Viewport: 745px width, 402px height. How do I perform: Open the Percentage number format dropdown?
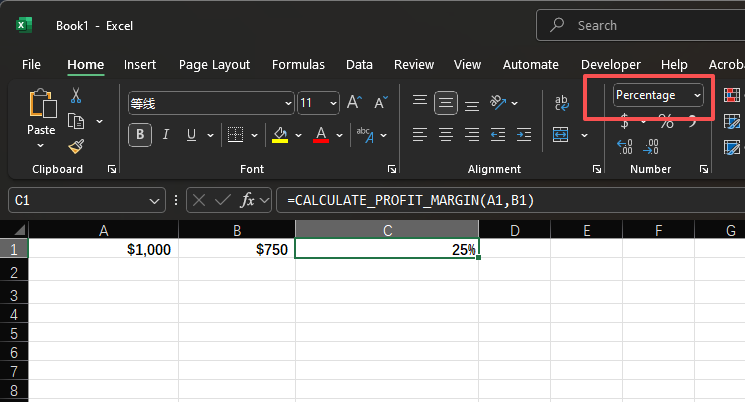697,96
